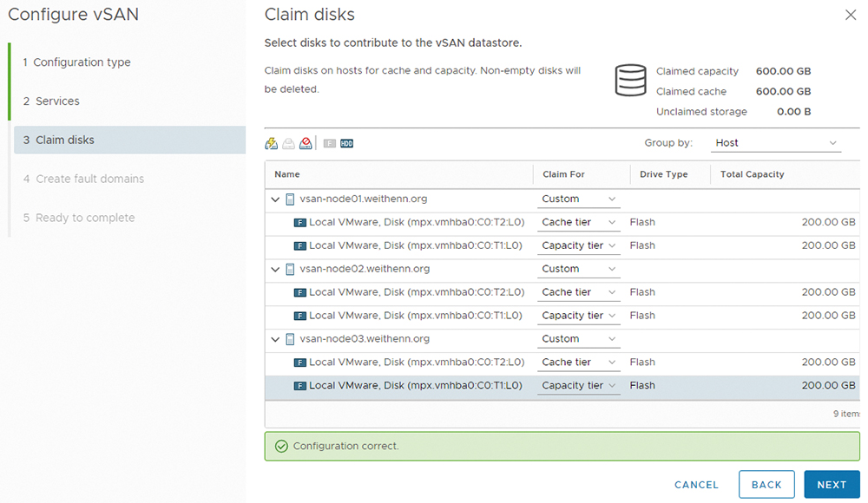
Task: Click flash disk icon of node01 T2:L0 disk
Action: tap(300, 223)
